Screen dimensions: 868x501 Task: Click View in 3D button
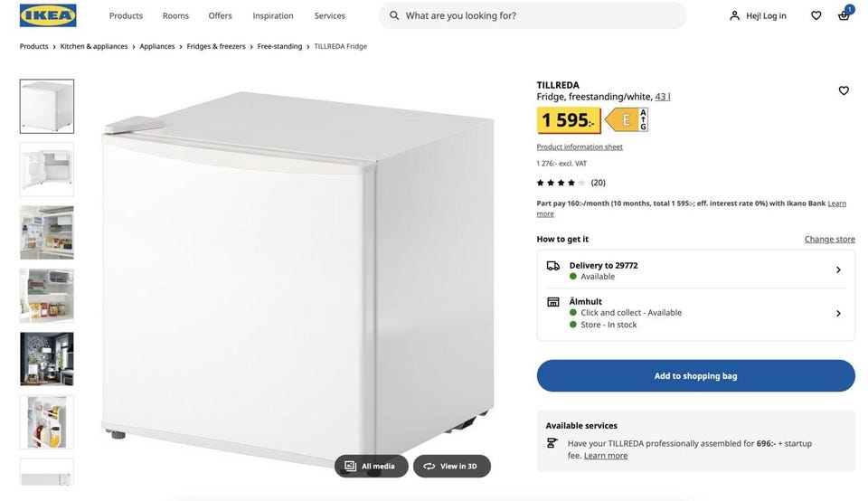[452, 466]
